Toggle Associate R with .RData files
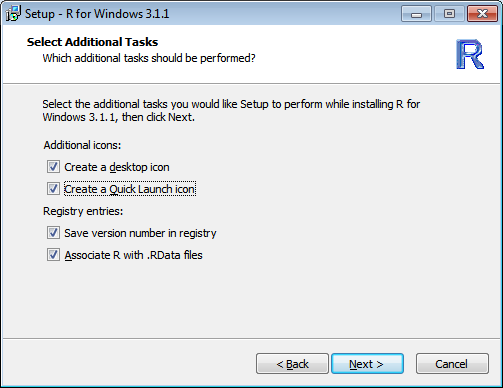This screenshot has width=503, height=388. click(x=53, y=255)
